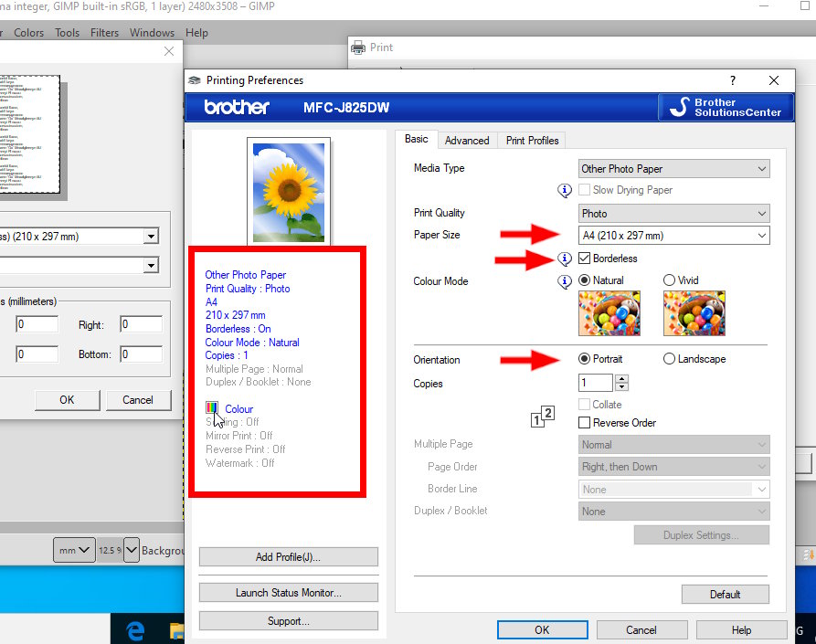816x644 pixels.
Task: Select Natural colour mode radio button
Action: point(585,280)
